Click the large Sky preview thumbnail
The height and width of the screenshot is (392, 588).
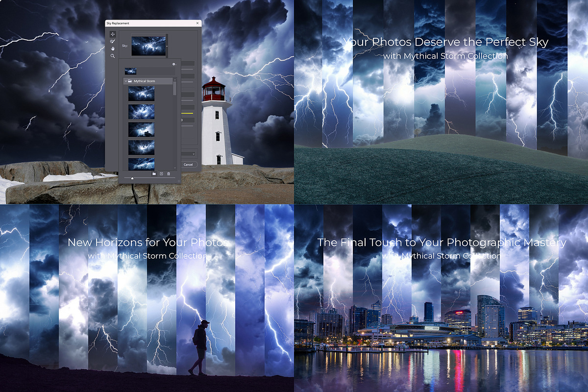[148, 46]
